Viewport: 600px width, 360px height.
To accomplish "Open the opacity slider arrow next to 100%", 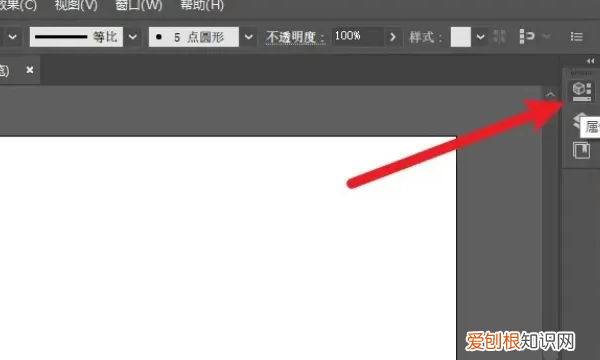I will coord(393,37).
